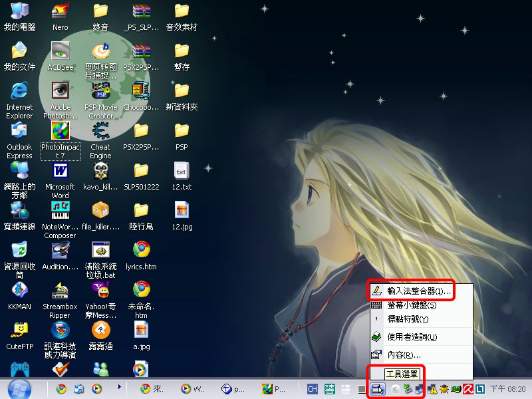Click the 我的文件 icon

[x=20, y=57]
